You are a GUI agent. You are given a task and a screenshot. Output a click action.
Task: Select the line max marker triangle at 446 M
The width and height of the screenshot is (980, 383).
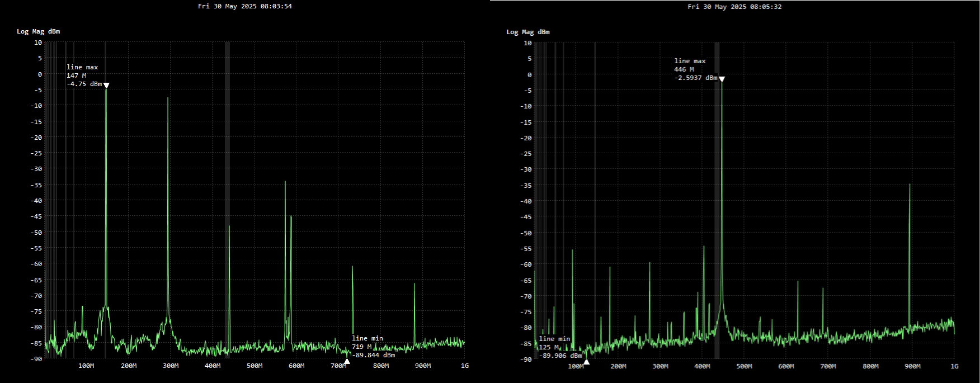722,79
